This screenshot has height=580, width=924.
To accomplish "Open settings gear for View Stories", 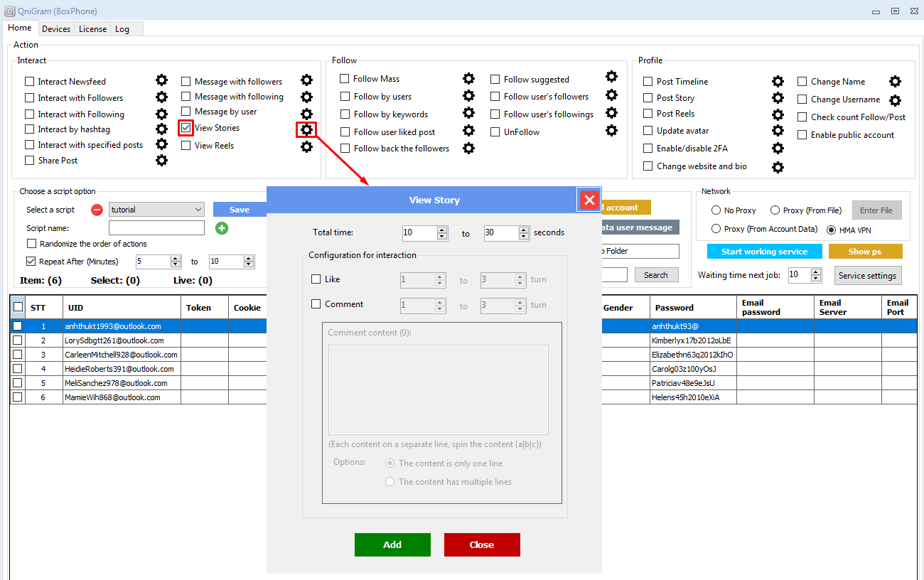I will (306, 129).
